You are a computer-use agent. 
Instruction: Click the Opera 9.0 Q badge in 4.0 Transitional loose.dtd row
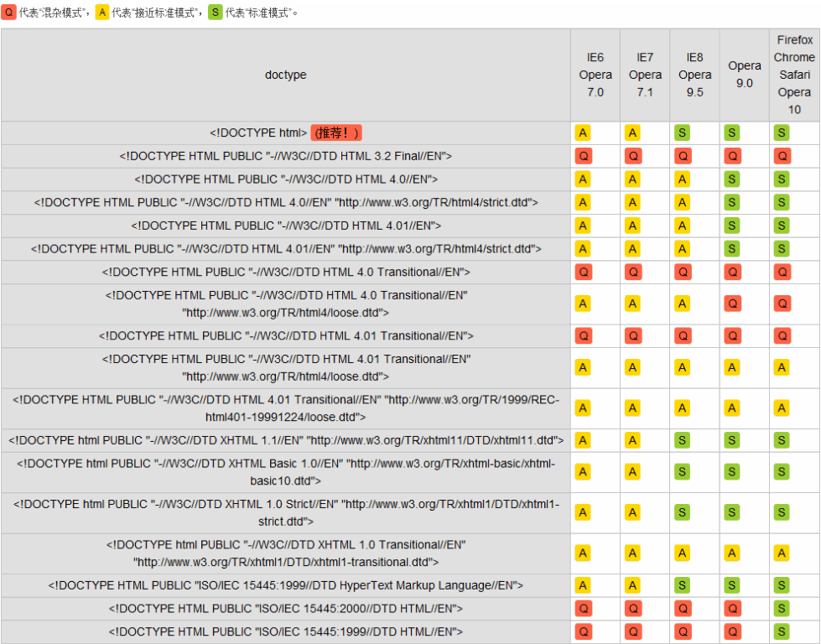tap(732, 304)
